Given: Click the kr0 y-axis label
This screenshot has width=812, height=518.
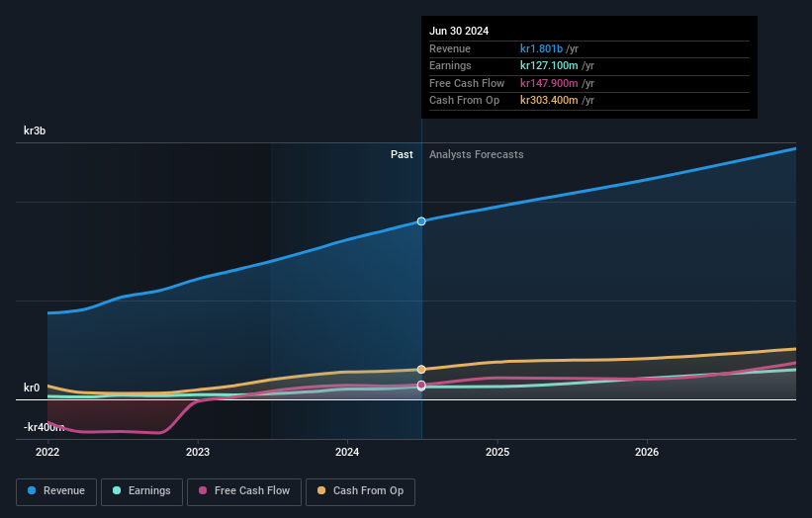Looking at the screenshot, I should [32, 388].
